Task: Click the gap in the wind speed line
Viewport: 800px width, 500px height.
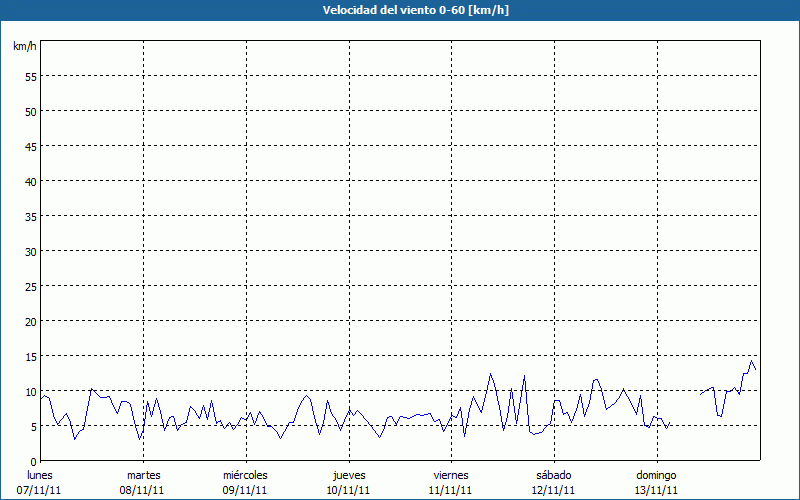Action: [685, 410]
